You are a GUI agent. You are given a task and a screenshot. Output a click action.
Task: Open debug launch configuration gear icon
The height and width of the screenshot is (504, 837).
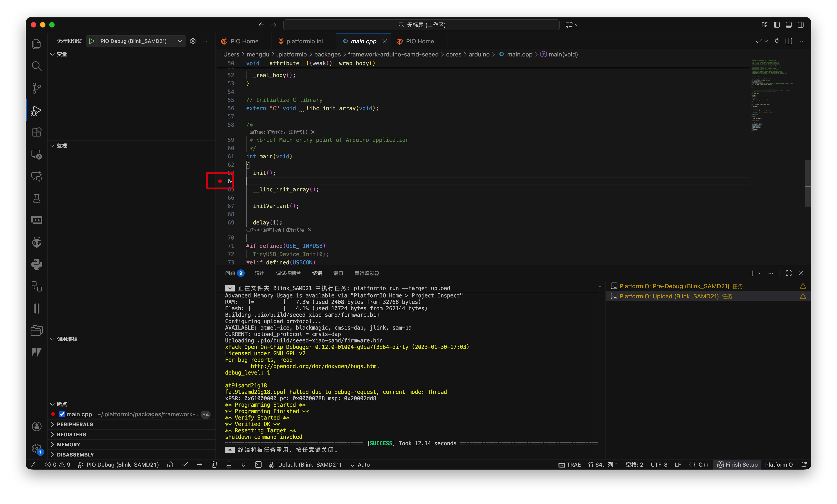point(193,41)
